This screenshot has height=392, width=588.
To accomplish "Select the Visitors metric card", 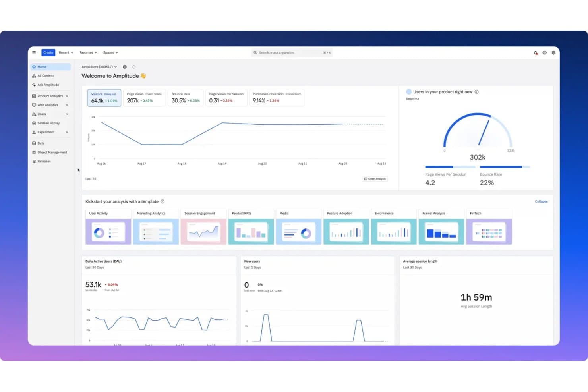I will pos(104,98).
